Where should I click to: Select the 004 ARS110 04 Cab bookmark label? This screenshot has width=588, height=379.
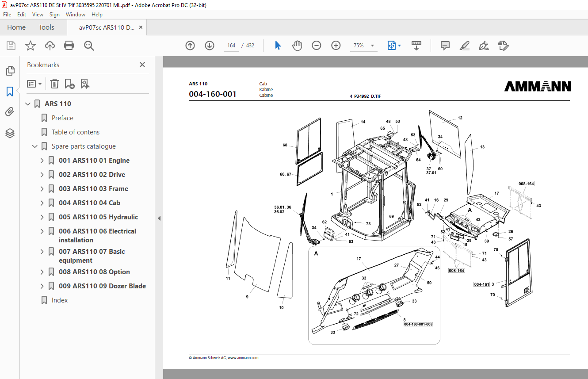point(89,203)
